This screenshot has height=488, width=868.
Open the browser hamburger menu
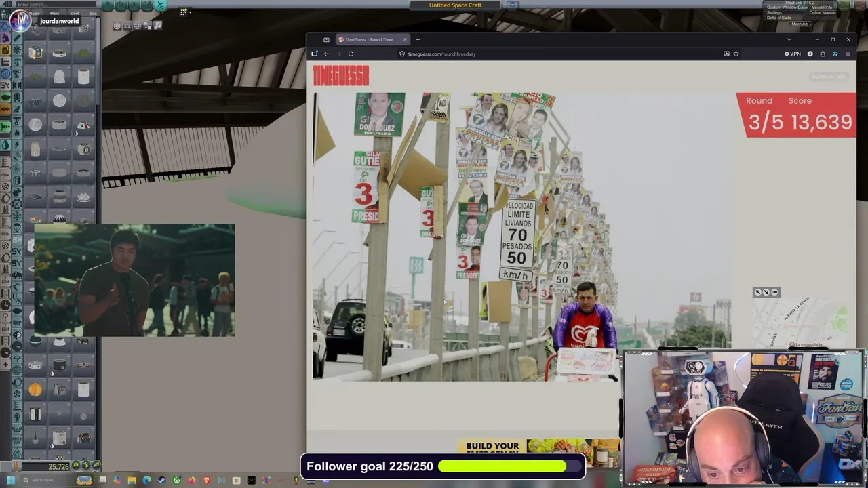tap(848, 54)
